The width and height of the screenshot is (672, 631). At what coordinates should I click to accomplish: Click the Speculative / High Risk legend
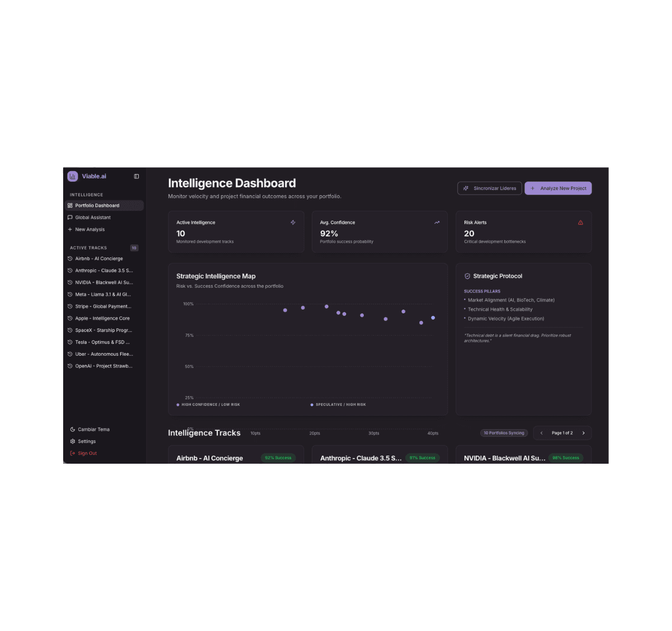(x=338, y=404)
